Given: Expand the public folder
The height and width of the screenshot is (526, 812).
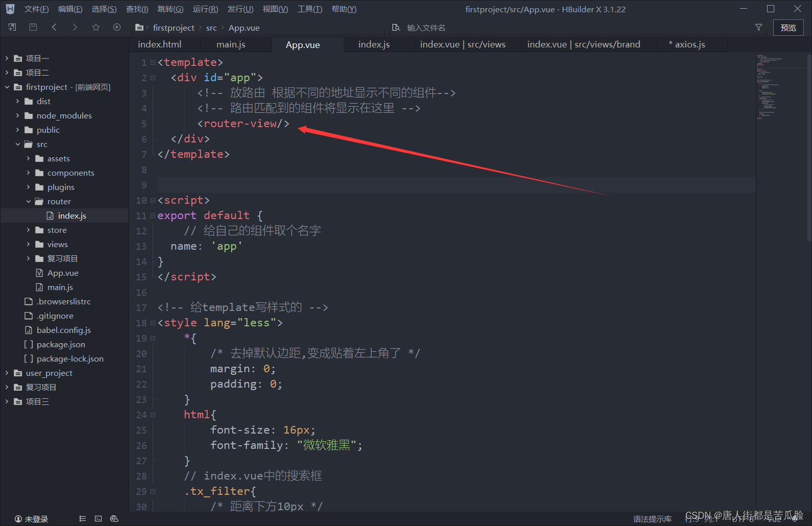Looking at the screenshot, I should [x=17, y=130].
